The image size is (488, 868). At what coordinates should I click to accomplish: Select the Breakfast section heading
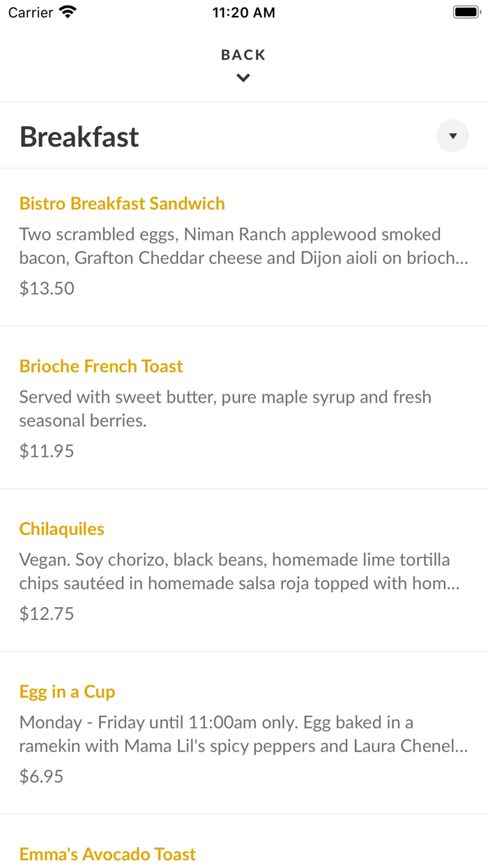[x=79, y=137]
